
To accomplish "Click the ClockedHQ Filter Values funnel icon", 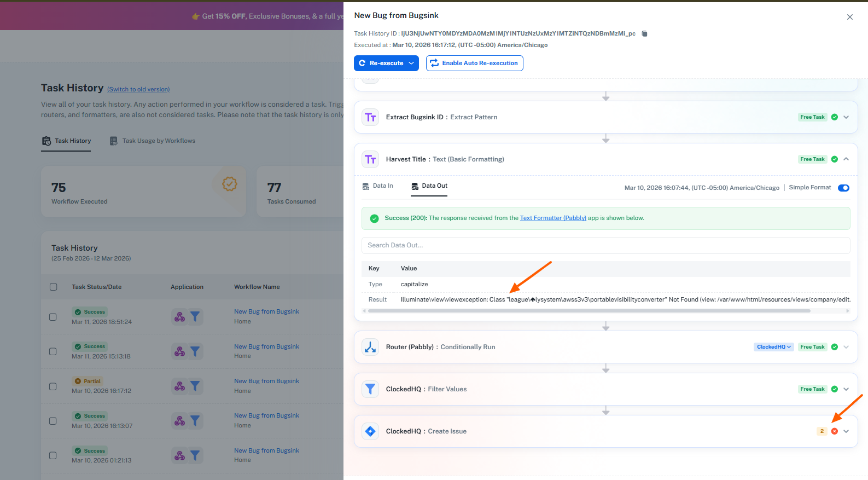I will click(370, 389).
